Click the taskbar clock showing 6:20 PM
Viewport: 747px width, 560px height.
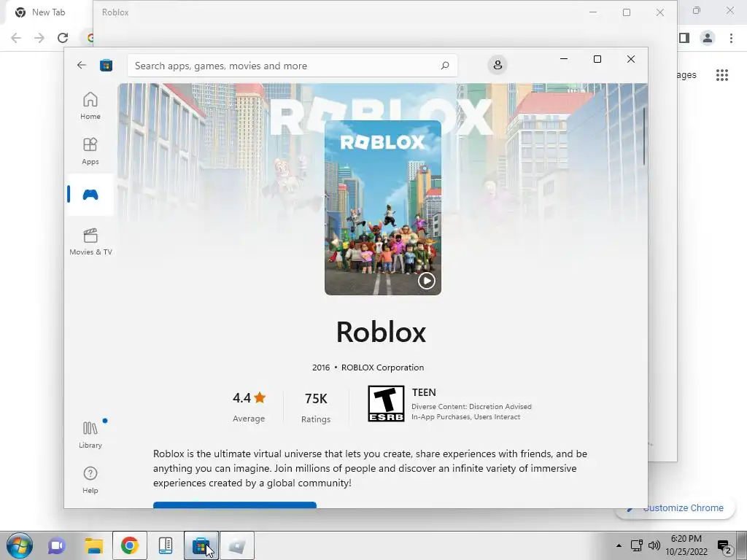[686, 545]
